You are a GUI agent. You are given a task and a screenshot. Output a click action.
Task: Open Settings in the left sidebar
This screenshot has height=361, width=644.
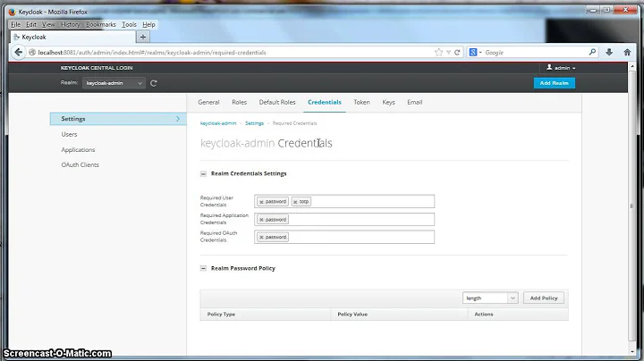(x=118, y=119)
